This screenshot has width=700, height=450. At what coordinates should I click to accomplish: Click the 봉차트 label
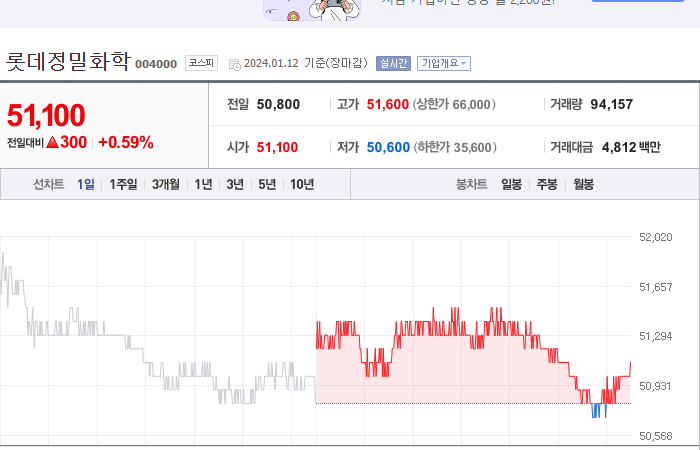click(471, 184)
